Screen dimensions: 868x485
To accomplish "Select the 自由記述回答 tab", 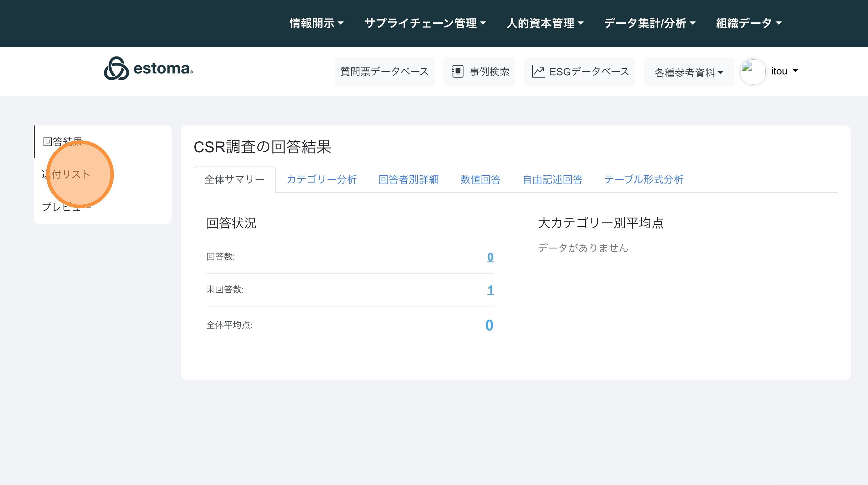I will tap(553, 179).
